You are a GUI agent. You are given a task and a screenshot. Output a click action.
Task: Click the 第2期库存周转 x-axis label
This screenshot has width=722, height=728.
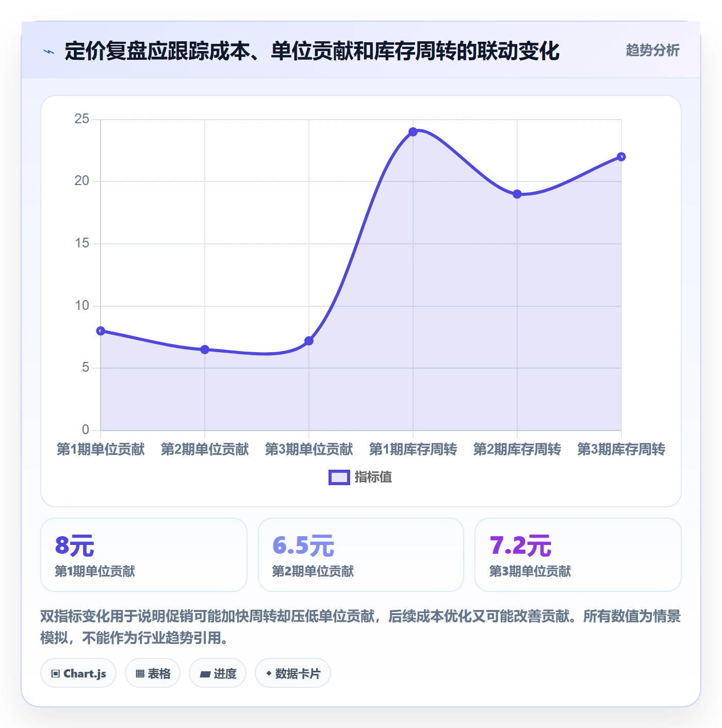(x=517, y=450)
